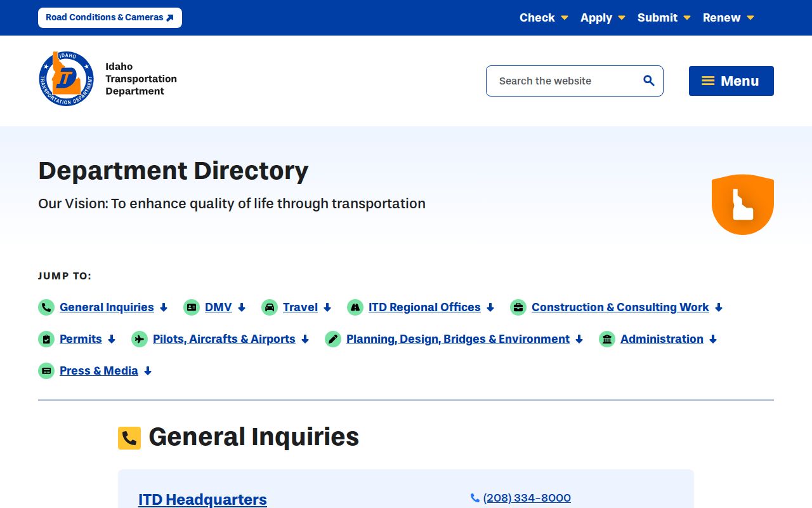The width and height of the screenshot is (812, 508).
Task: Expand the Apply dropdown menu
Action: coord(603,18)
